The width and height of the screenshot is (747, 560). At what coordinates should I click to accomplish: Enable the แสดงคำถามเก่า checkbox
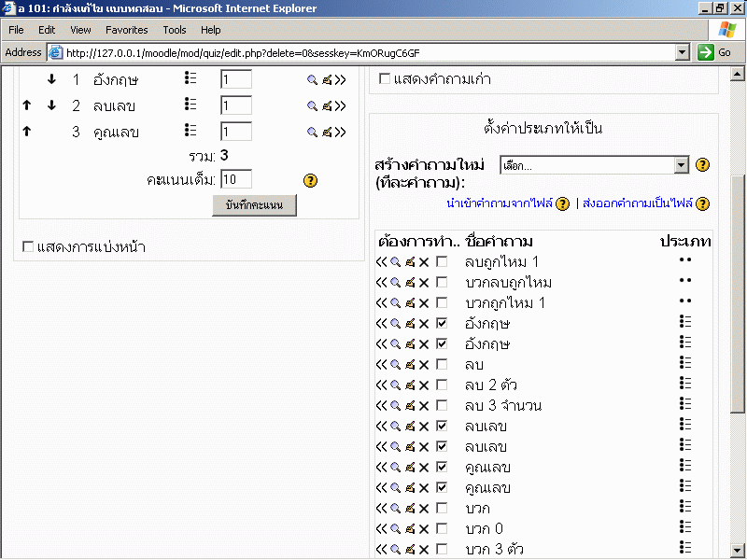(x=385, y=80)
